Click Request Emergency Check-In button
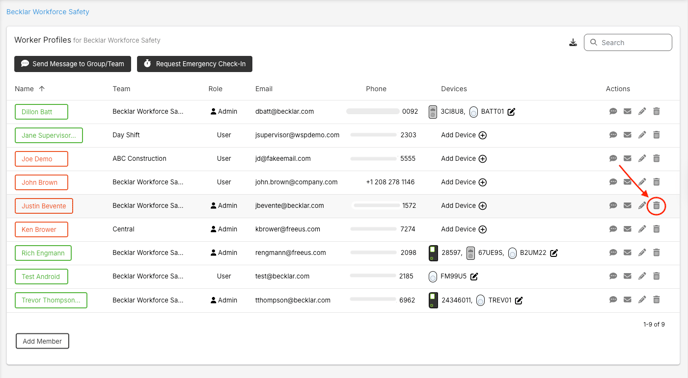 194,64
